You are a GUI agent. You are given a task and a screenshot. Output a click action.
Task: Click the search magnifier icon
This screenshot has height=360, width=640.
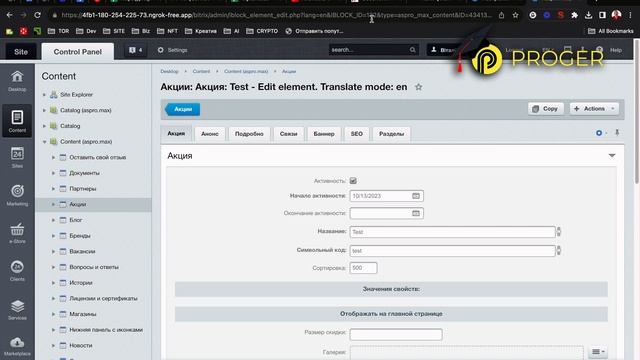pyautogui.click(x=412, y=50)
